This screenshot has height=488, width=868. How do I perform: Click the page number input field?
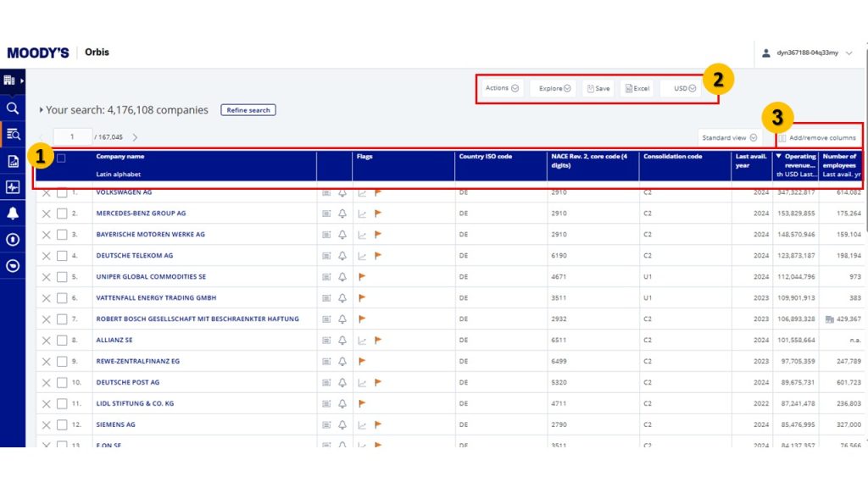coord(73,136)
